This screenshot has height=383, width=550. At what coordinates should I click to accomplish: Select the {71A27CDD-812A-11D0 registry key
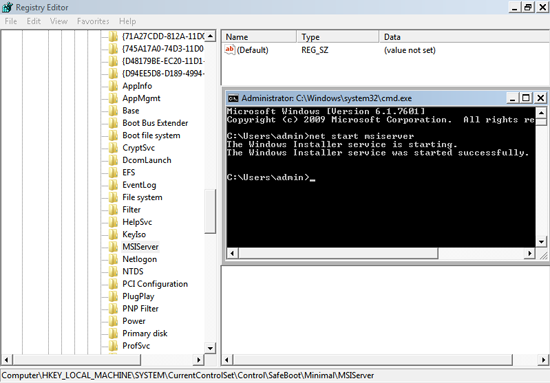(163, 36)
